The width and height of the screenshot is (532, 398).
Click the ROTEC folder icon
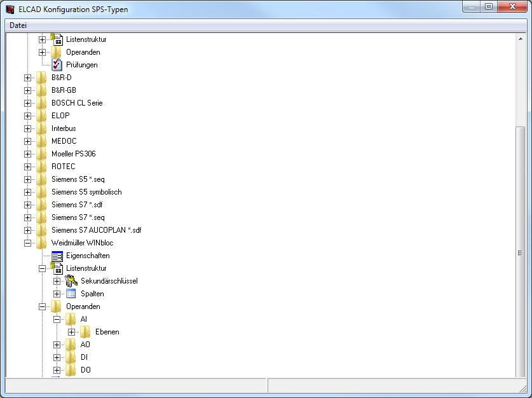(41, 167)
